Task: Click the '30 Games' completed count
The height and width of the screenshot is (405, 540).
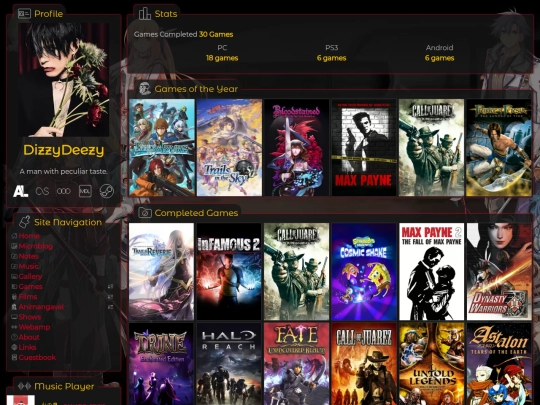Action: [x=216, y=34]
